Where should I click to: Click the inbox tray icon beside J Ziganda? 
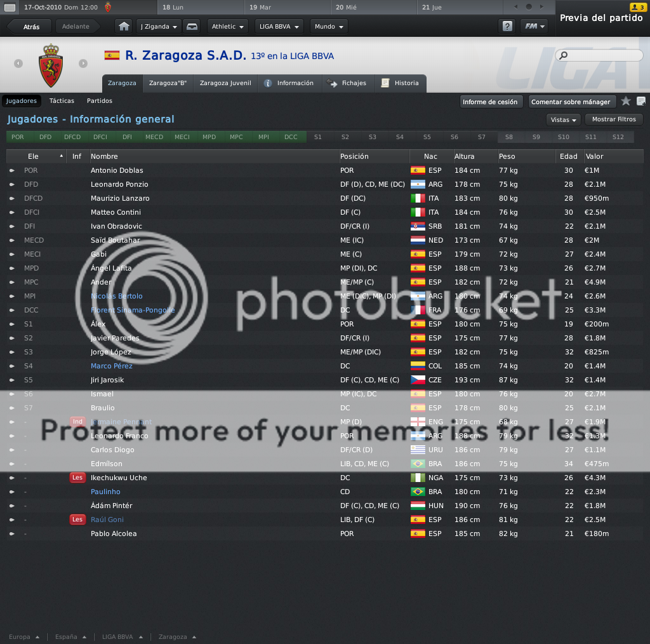(192, 27)
